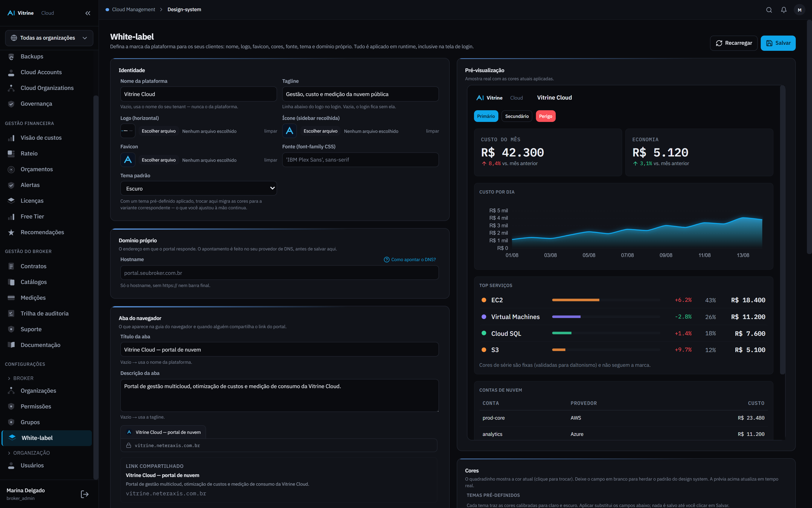
Task: Focus the Nome da plataforma field
Action: click(198, 94)
